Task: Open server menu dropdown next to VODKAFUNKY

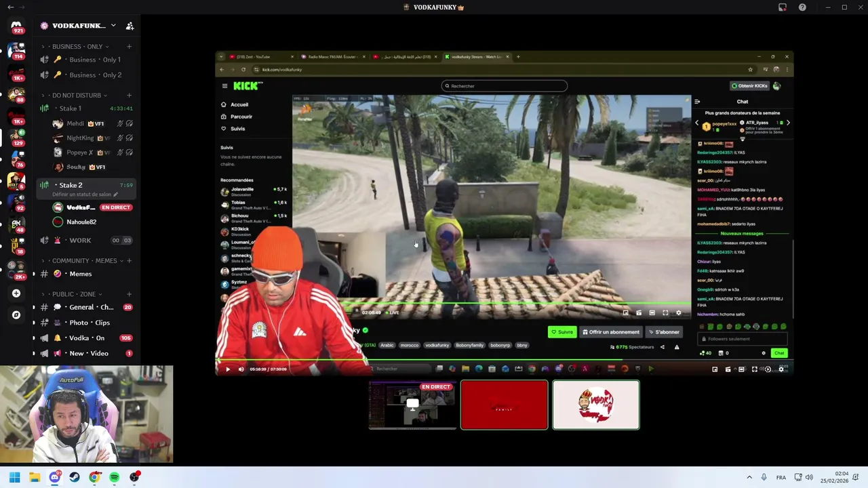Action: point(113,26)
